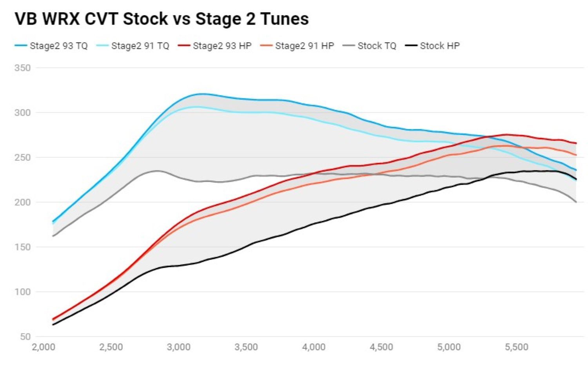Viewport: 588px width, 368px height.
Task: Click the 5,500 x-axis tick label
Action: [517, 347]
